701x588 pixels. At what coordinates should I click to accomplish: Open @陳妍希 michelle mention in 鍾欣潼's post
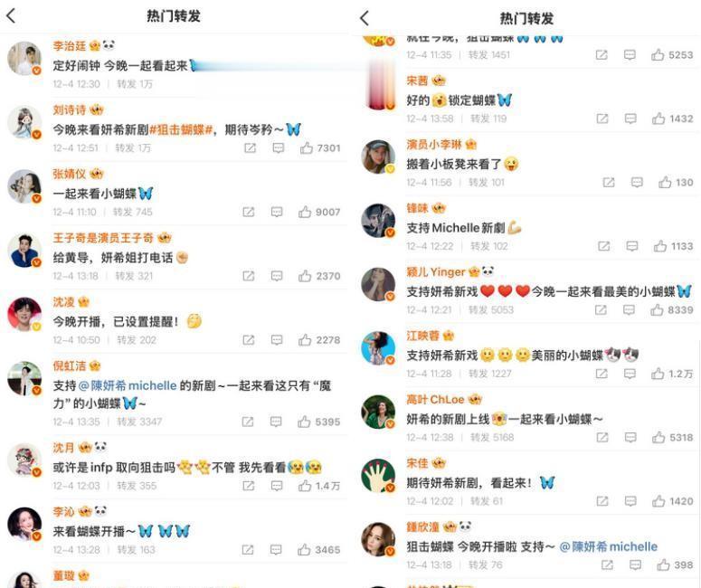pyautogui.click(x=608, y=546)
